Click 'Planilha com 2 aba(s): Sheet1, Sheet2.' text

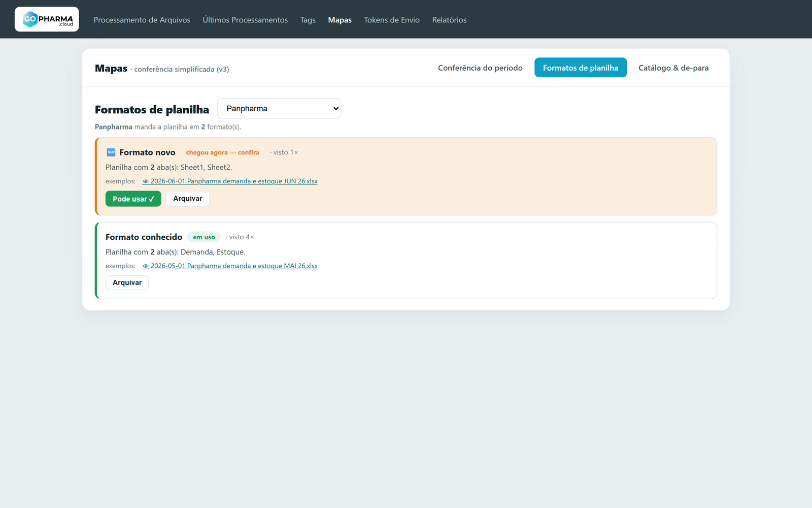click(x=168, y=167)
